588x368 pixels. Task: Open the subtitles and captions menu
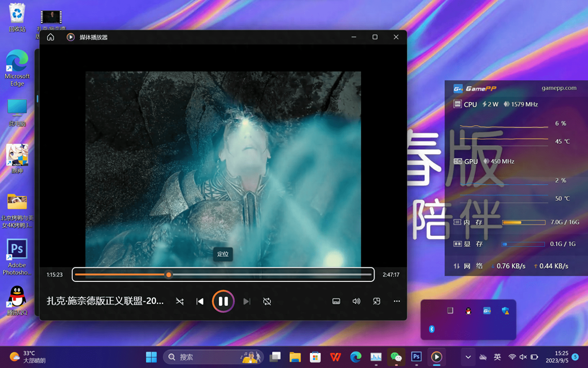click(x=336, y=301)
